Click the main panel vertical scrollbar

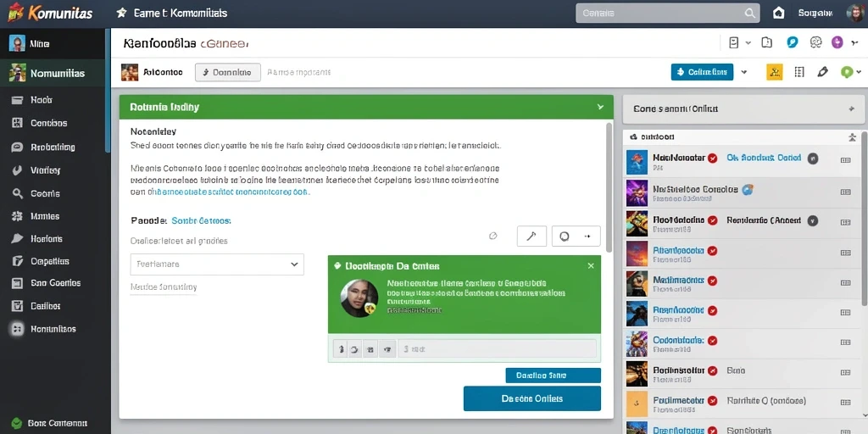click(x=609, y=188)
